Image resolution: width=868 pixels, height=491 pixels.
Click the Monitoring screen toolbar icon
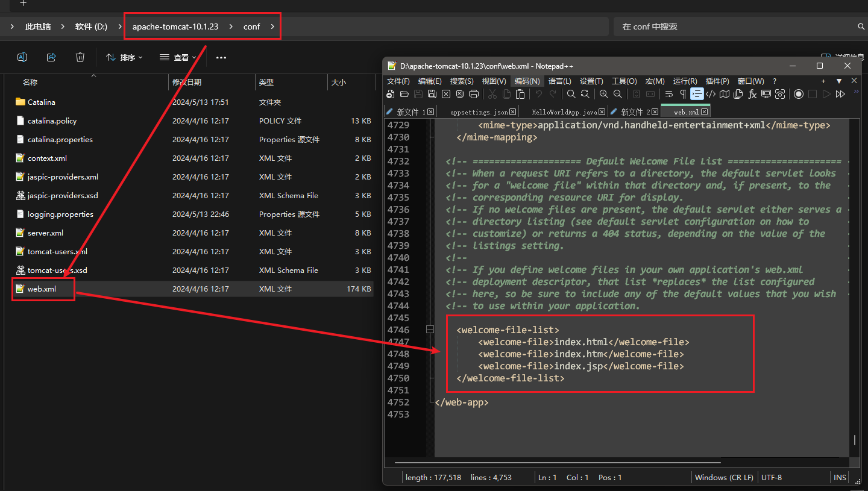766,94
